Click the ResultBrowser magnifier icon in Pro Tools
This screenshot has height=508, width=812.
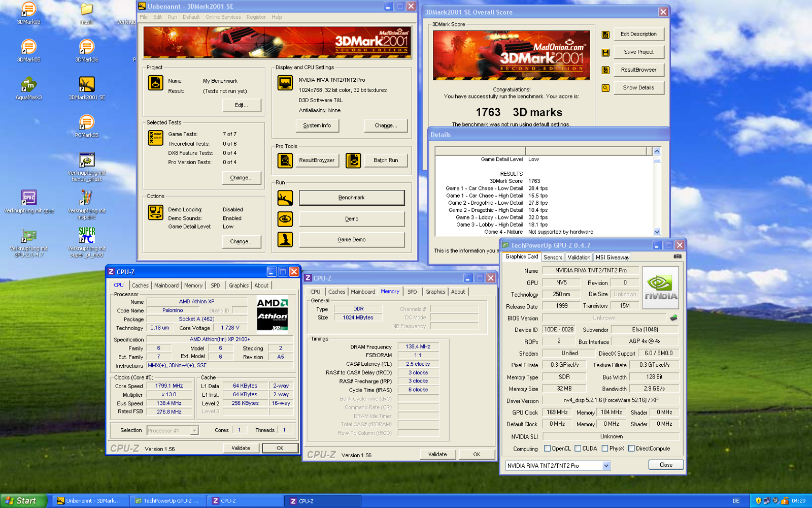pyautogui.click(x=285, y=161)
